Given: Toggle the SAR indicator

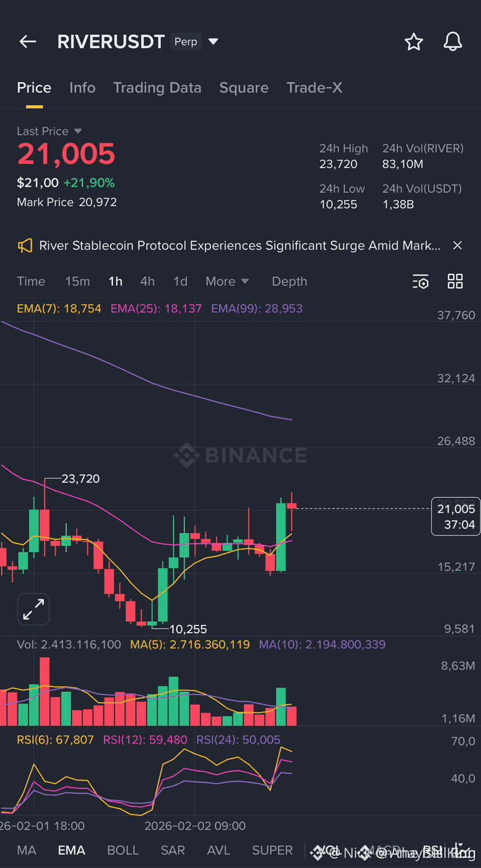Looking at the screenshot, I should pyautogui.click(x=173, y=851).
